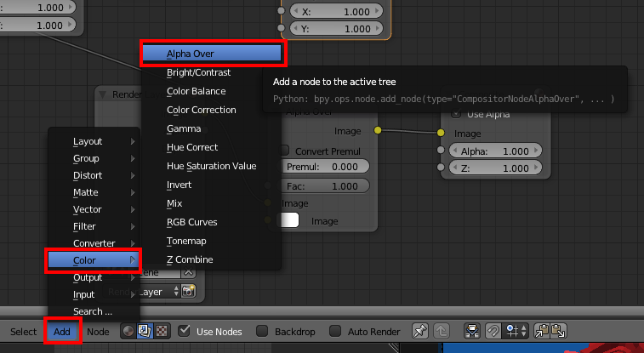
Task: Click the render camera icon beside the RenderLayer selector
Action: click(189, 292)
